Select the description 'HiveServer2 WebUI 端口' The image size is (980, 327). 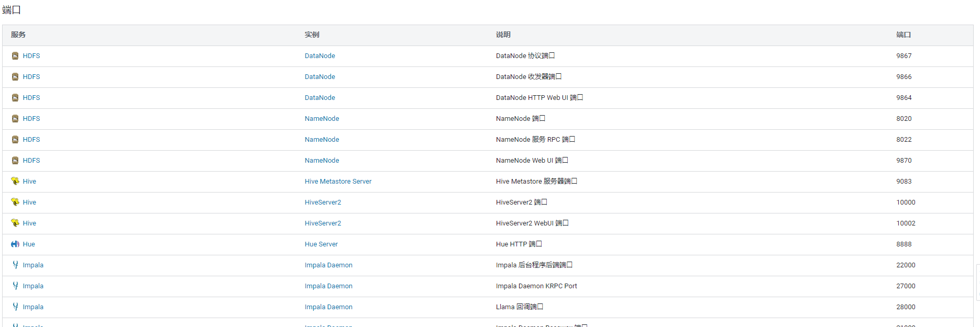point(532,223)
